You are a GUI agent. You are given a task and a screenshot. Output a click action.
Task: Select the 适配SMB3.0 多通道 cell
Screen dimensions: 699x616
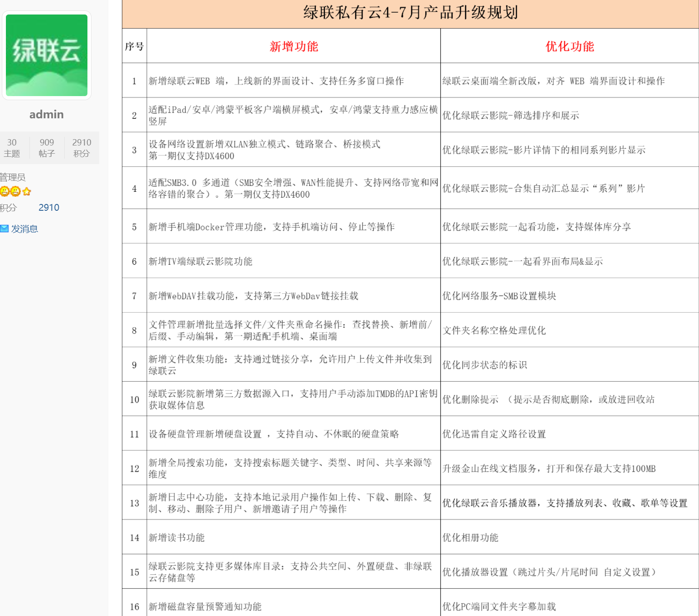click(x=294, y=188)
